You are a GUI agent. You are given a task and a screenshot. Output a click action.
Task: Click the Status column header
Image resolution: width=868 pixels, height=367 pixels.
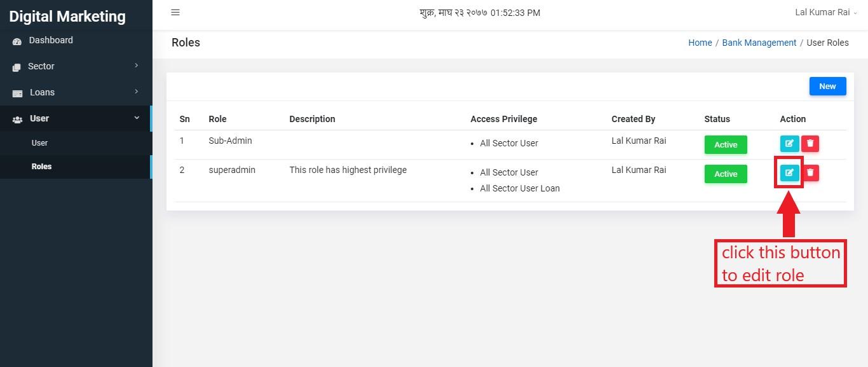coord(717,119)
